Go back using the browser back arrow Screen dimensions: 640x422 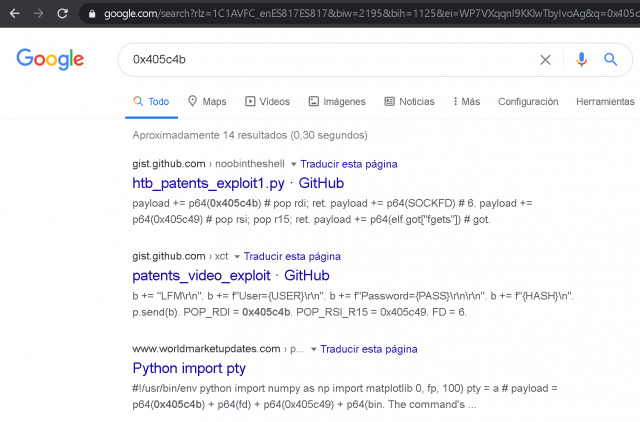[x=15, y=13]
